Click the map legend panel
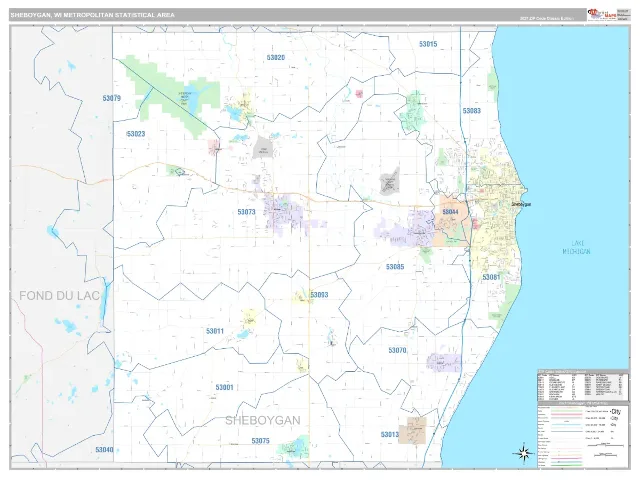This screenshot has height=480, width=640. click(583, 434)
